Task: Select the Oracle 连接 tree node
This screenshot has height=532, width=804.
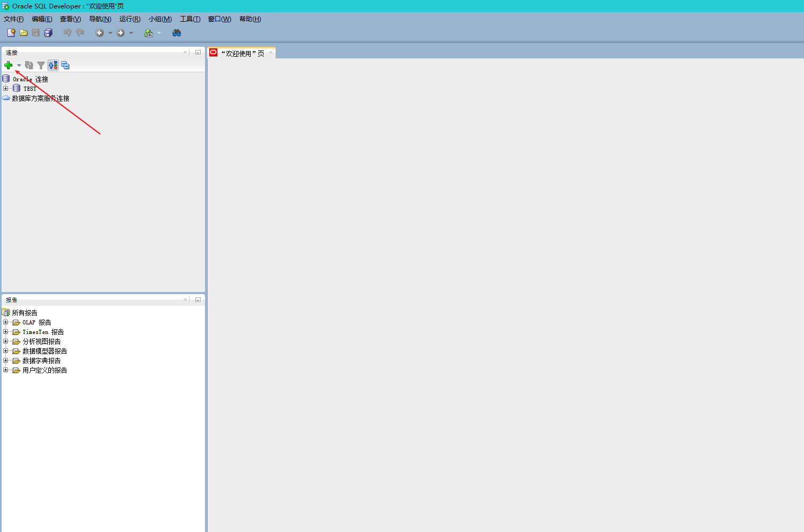Action: (30, 79)
